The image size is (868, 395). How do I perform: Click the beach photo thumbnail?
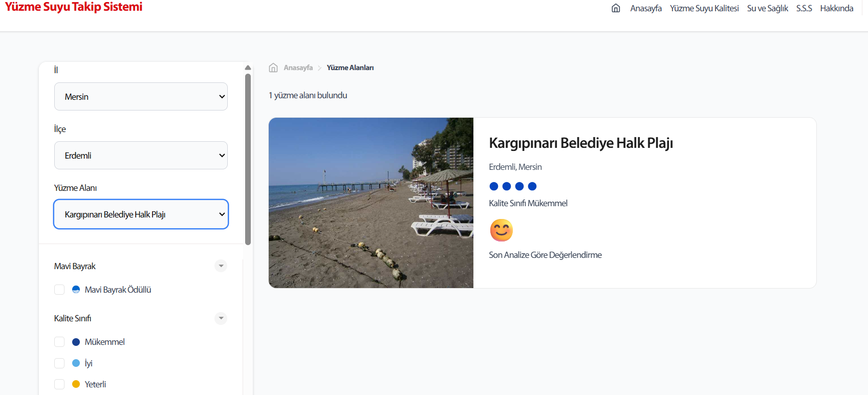(x=371, y=203)
